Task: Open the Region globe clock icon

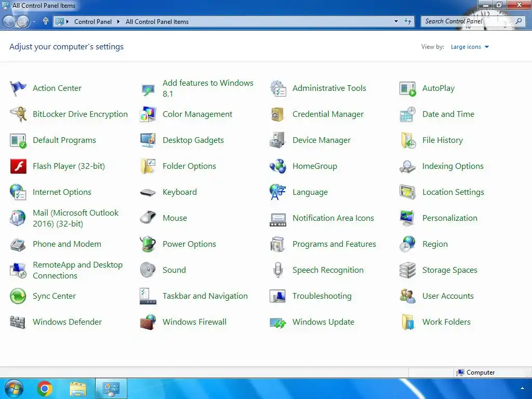Action: pos(407,244)
